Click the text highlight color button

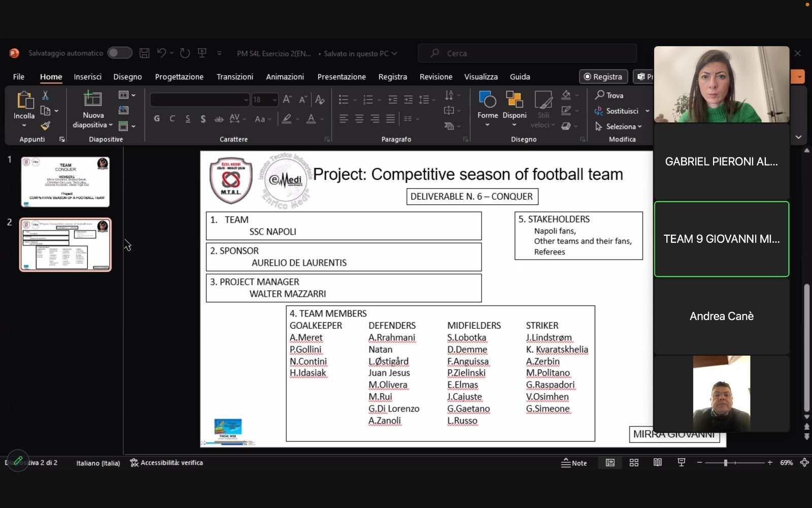pos(287,119)
